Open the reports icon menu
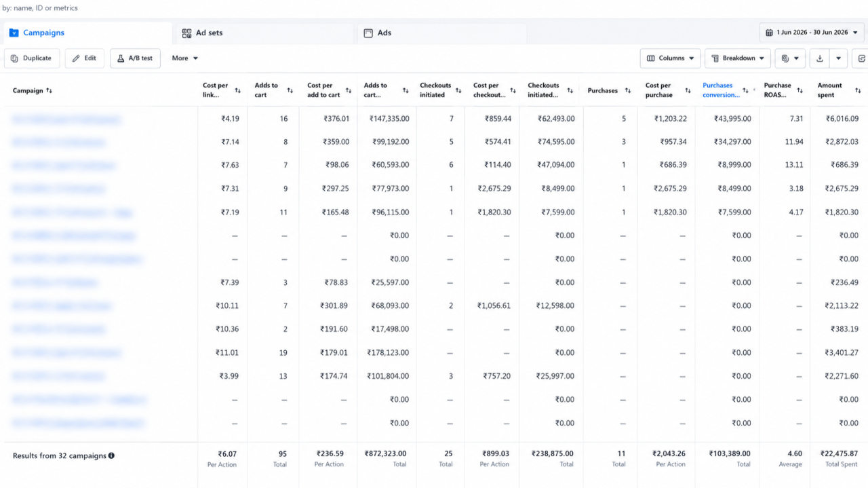This screenshot has width=868, height=488. (791, 58)
